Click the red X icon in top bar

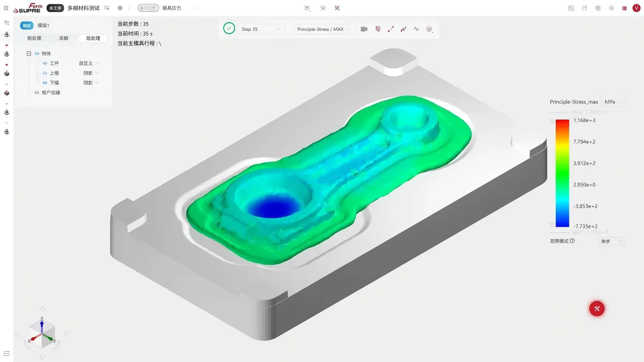click(x=337, y=8)
